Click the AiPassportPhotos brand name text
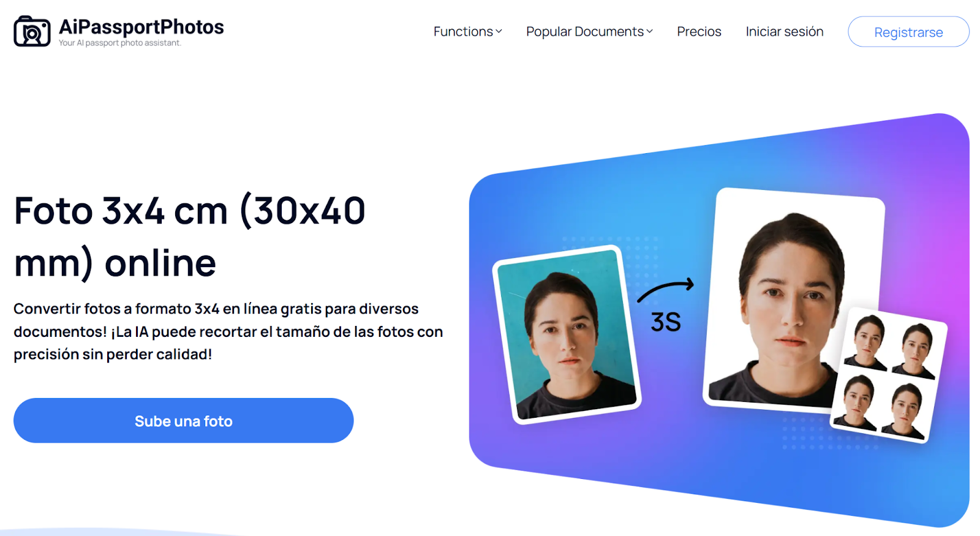 pyautogui.click(x=141, y=26)
